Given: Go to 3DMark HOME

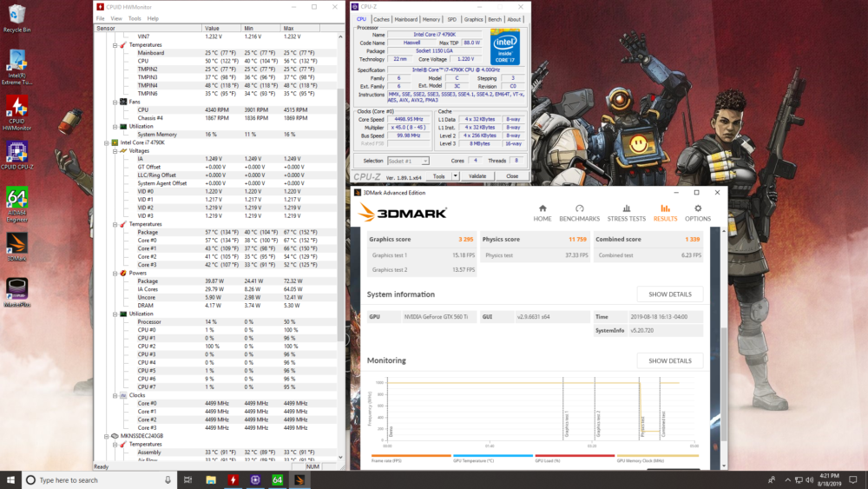Looking at the screenshot, I should tap(542, 213).
